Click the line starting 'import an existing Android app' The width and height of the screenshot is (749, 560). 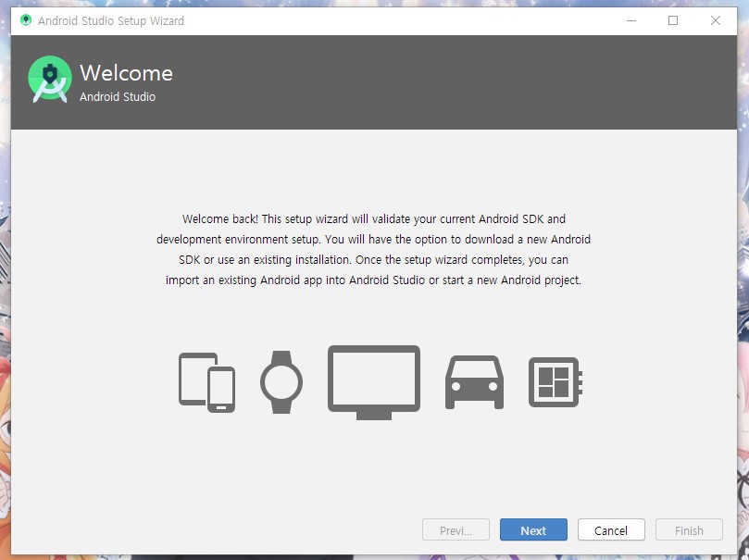[373, 280]
